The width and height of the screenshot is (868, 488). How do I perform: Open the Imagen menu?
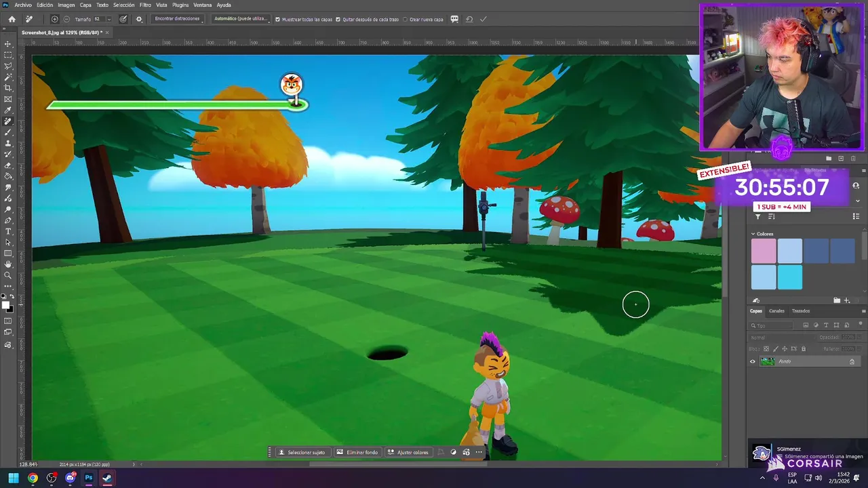click(66, 5)
